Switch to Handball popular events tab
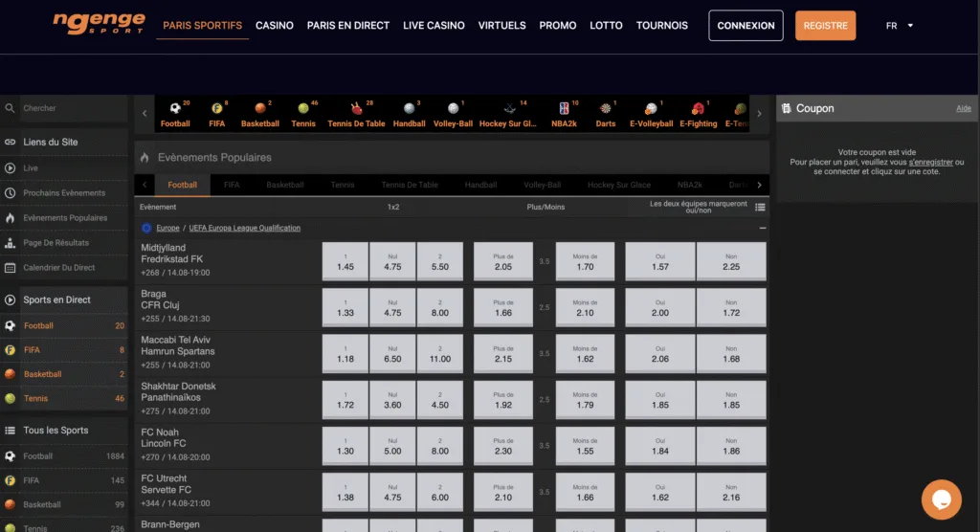The width and height of the screenshot is (980, 532). click(x=480, y=185)
